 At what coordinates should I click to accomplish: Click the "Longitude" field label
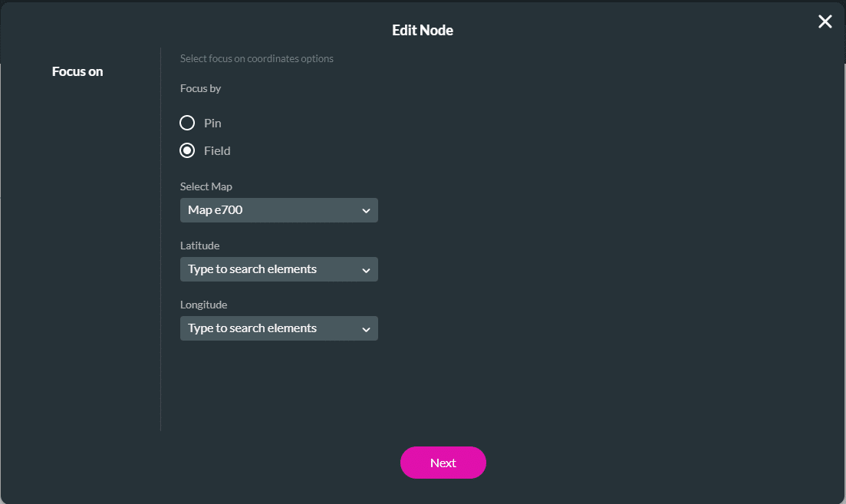tap(204, 305)
